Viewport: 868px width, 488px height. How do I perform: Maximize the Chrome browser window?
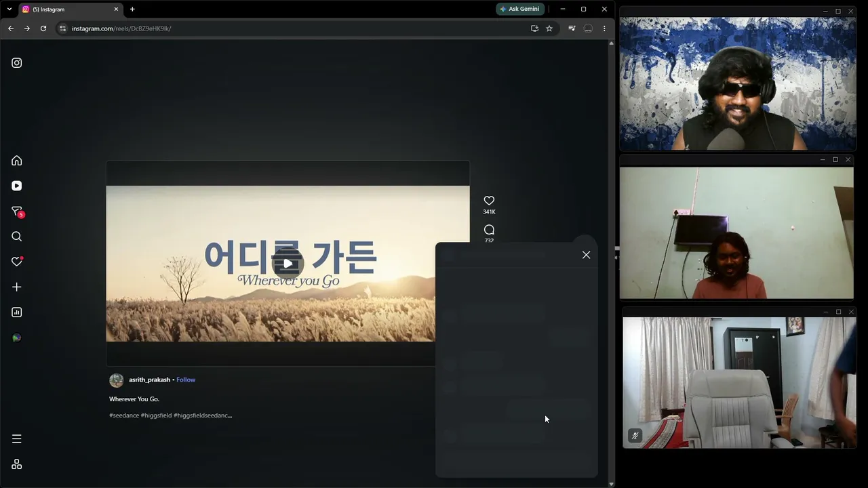[583, 9]
